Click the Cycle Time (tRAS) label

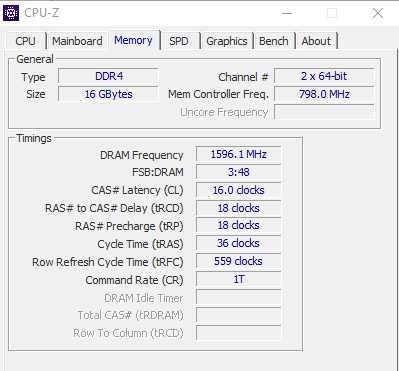(140, 244)
